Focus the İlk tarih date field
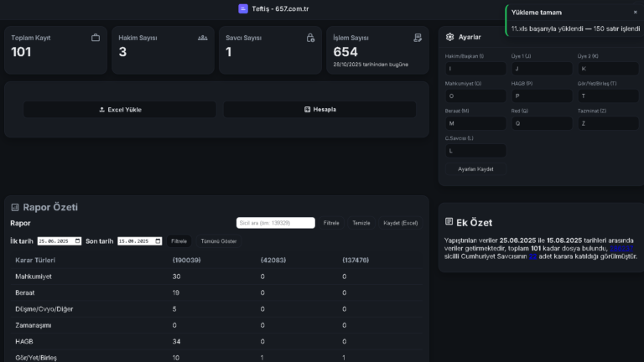 [x=60, y=241]
